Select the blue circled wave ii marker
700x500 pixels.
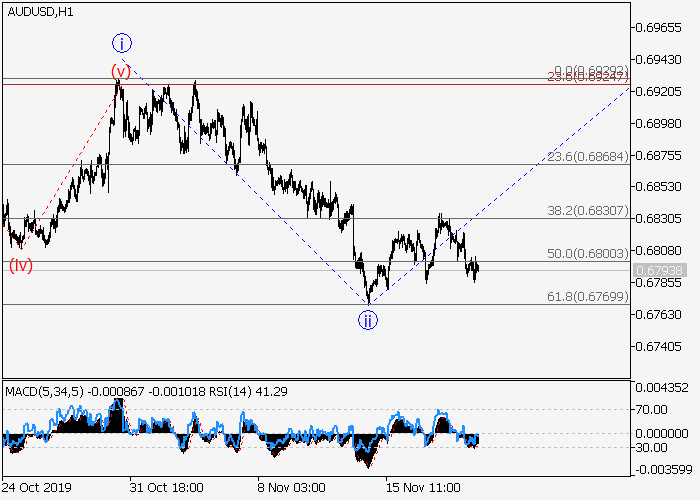point(368,320)
